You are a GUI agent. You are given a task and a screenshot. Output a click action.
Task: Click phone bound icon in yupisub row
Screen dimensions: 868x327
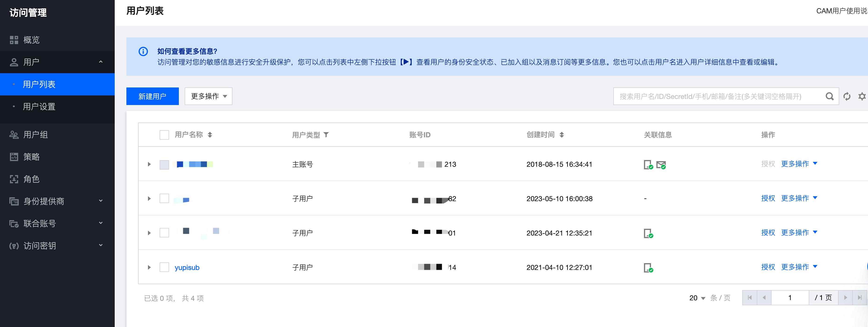(648, 268)
